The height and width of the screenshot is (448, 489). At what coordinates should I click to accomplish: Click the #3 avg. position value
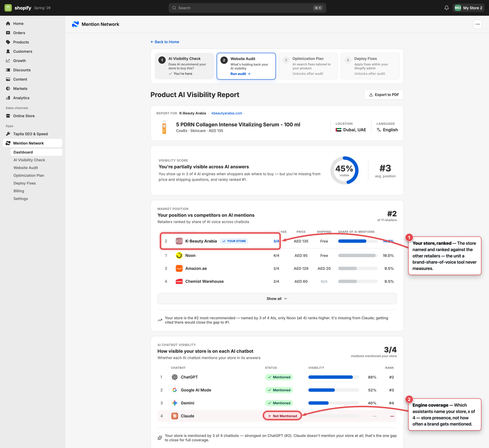(385, 168)
